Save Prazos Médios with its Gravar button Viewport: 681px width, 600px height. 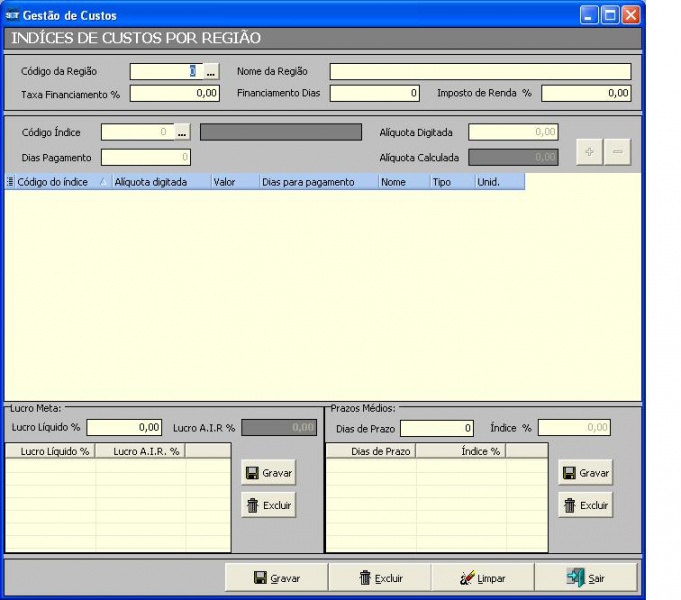(x=585, y=473)
